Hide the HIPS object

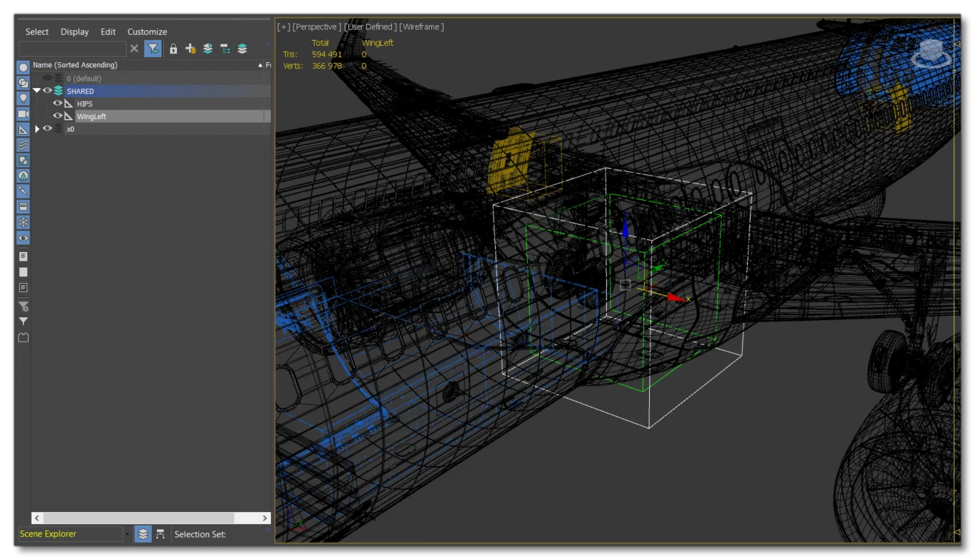pos(57,103)
